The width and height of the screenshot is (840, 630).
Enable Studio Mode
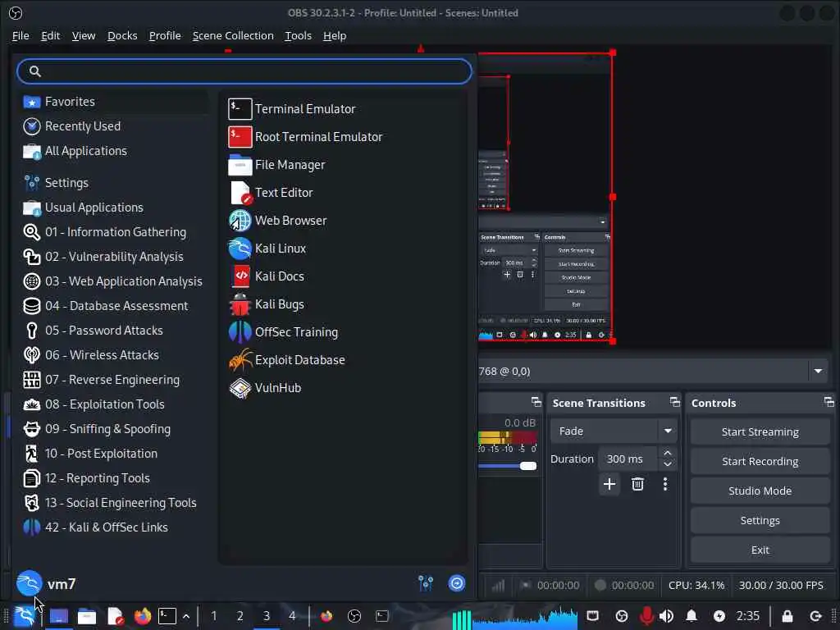click(x=760, y=491)
